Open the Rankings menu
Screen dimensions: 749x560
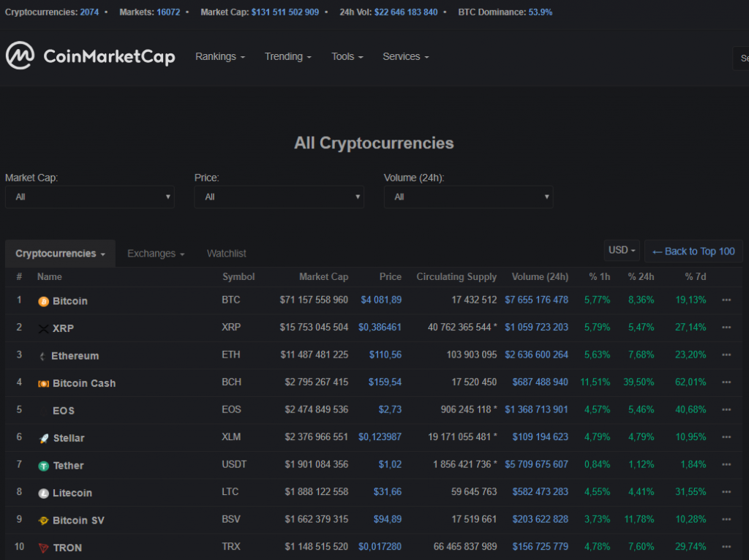pyautogui.click(x=219, y=57)
